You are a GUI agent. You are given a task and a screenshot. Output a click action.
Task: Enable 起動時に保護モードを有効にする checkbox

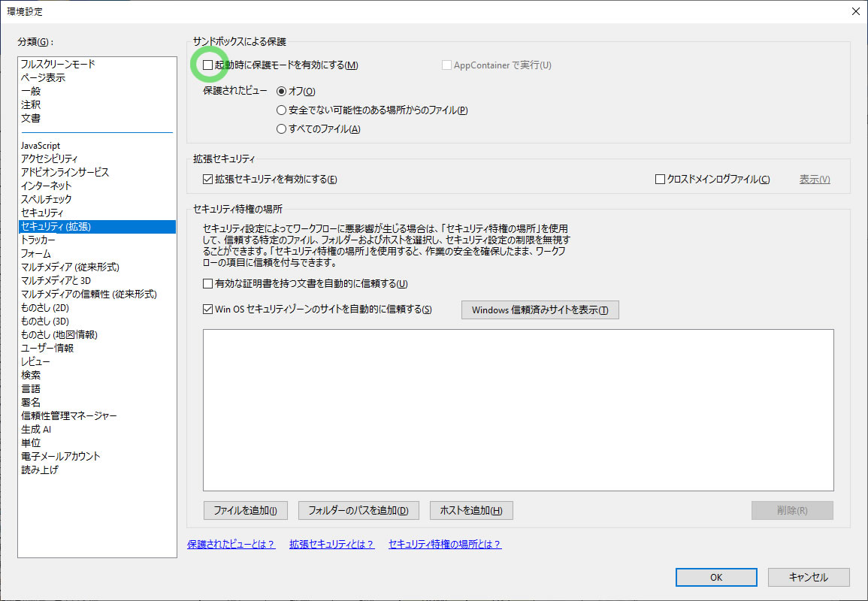tap(208, 65)
